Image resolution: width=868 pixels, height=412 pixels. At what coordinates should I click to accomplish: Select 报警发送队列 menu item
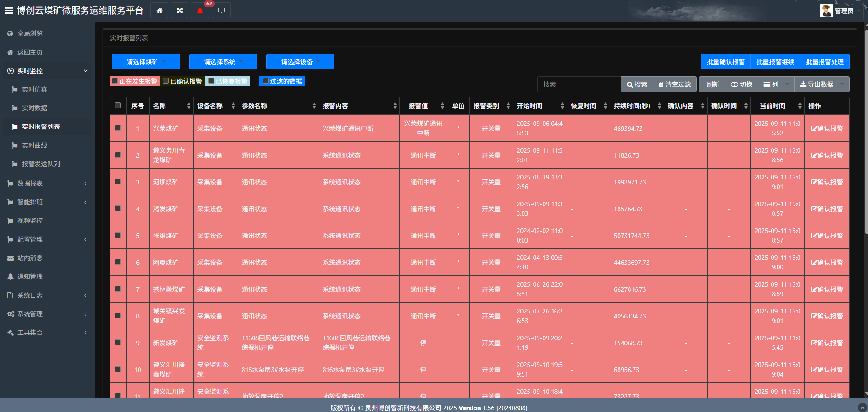click(41, 164)
